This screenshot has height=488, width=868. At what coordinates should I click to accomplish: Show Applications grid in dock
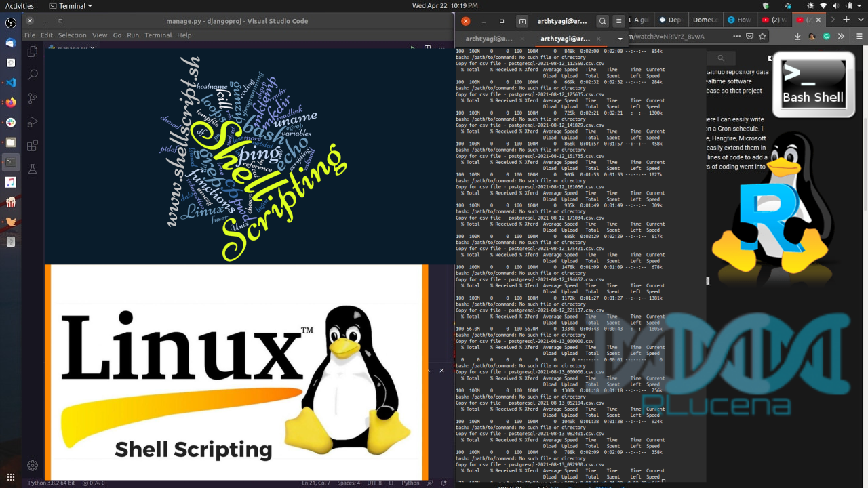pyautogui.click(x=11, y=477)
